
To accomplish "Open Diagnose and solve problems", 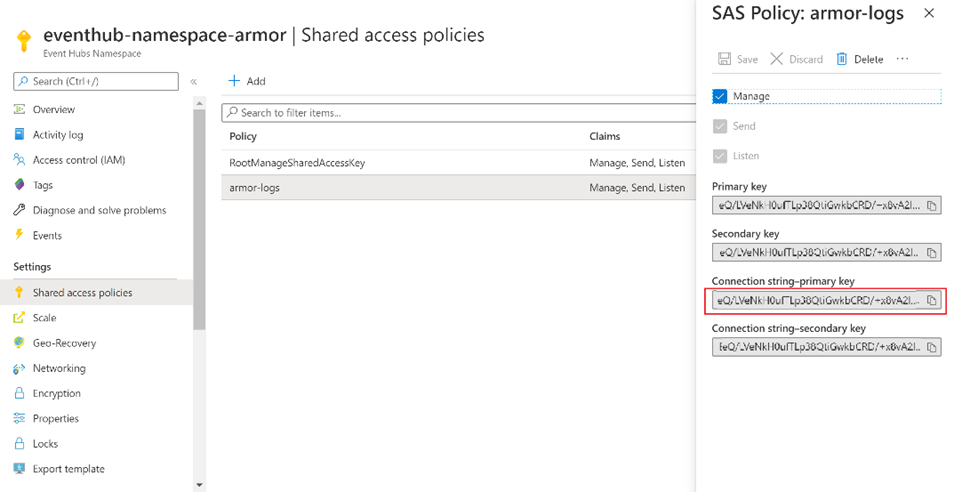I will 99,210.
